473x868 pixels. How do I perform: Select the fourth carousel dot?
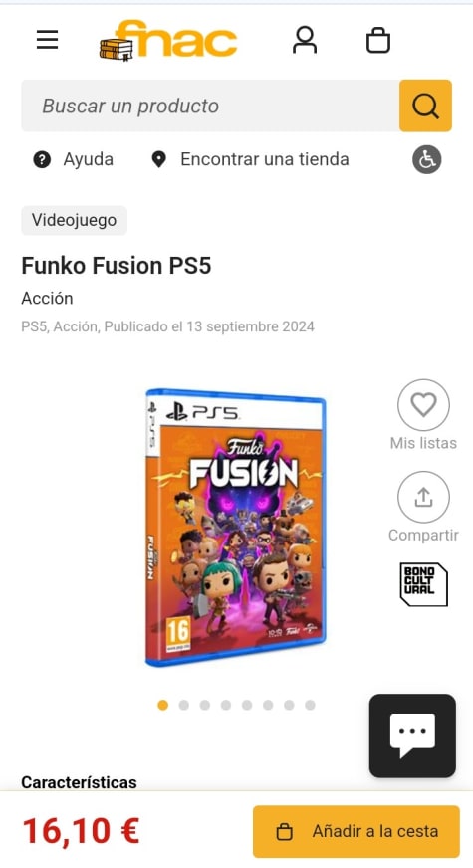point(226,705)
